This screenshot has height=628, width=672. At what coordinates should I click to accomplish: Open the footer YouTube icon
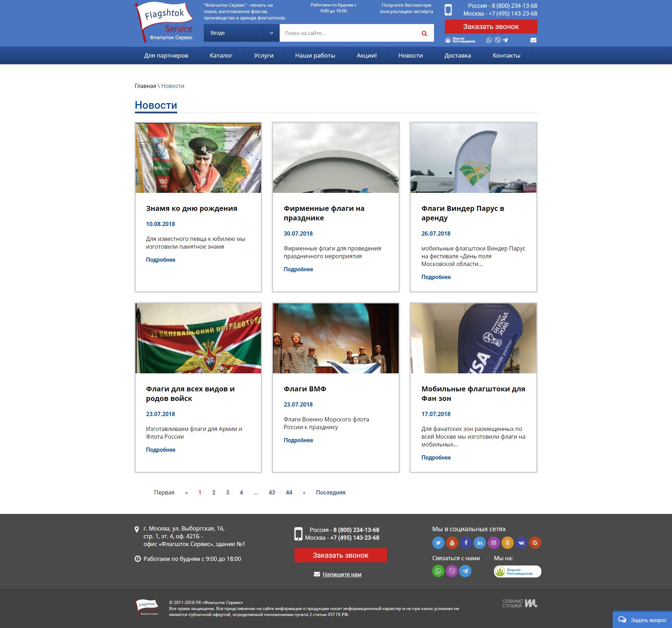pos(452,543)
